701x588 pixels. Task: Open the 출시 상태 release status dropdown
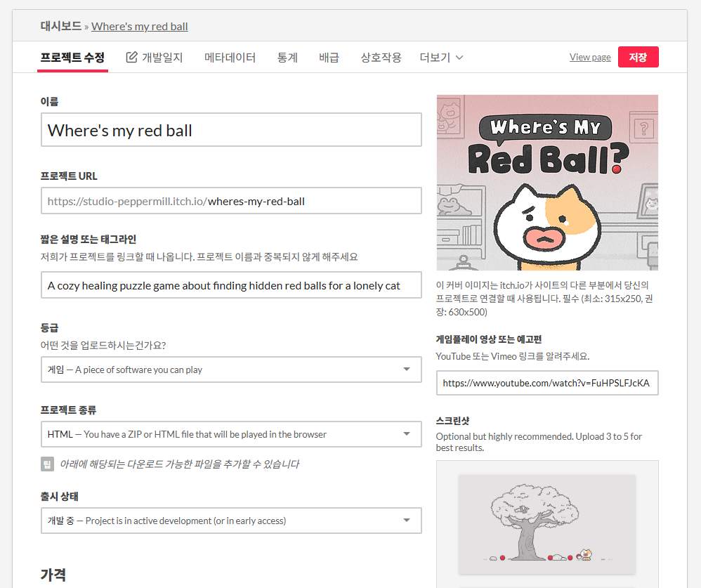[x=231, y=521]
